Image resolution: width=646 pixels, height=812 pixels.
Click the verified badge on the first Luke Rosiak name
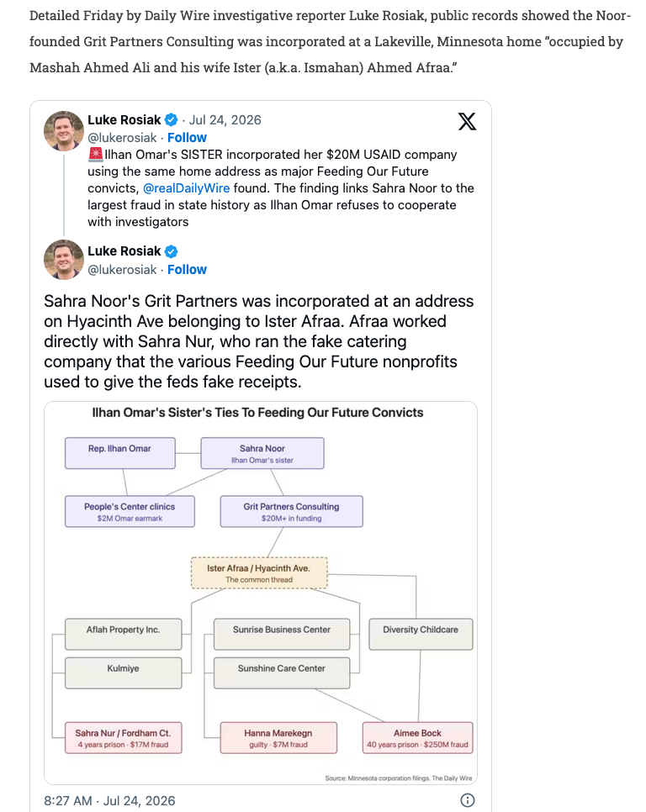tap(171, 120)
